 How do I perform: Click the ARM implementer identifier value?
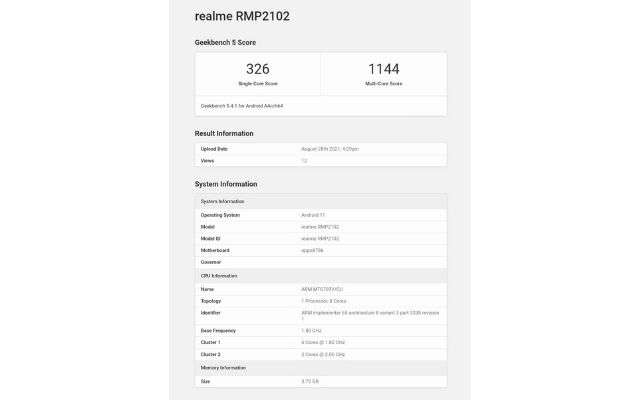pos(370,316)
